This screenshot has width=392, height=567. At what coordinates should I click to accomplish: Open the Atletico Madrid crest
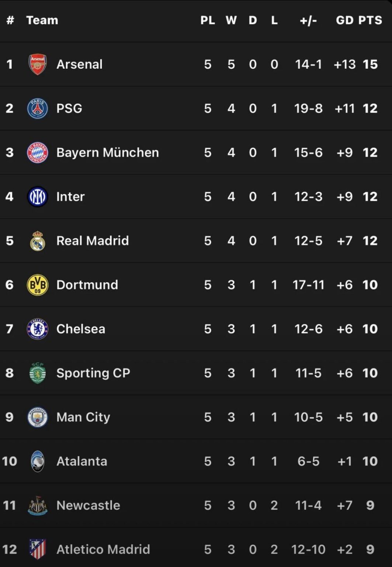pos(37,549)
